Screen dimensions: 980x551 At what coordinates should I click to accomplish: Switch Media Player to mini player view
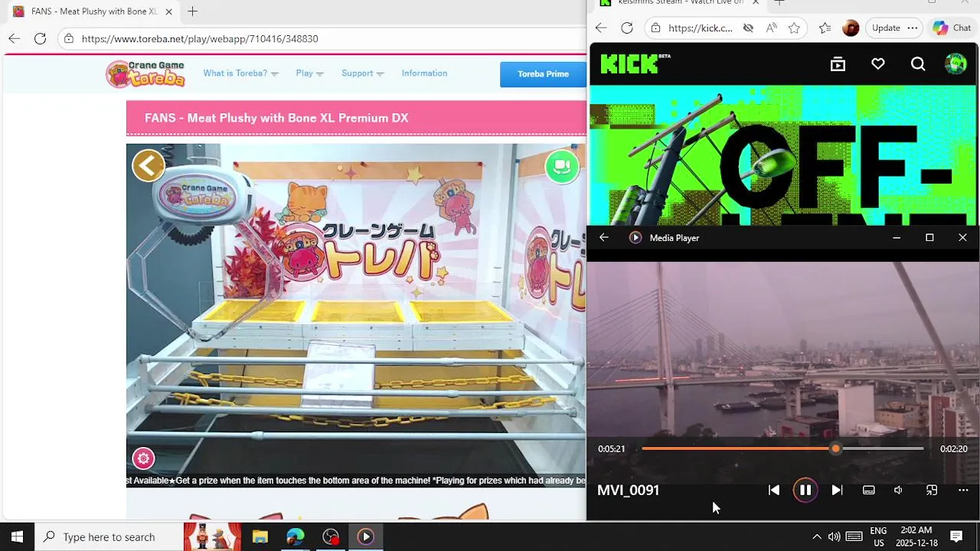(x=932, y=491)
